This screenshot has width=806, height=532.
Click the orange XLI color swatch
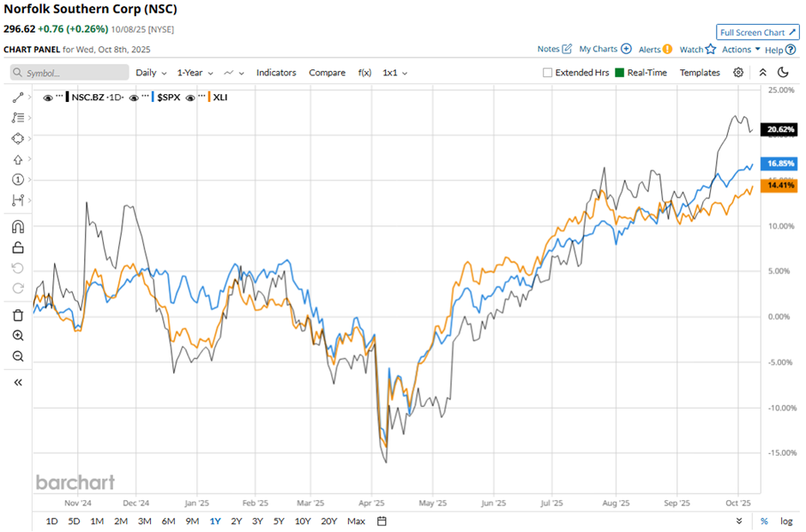(x=209, y=97)
